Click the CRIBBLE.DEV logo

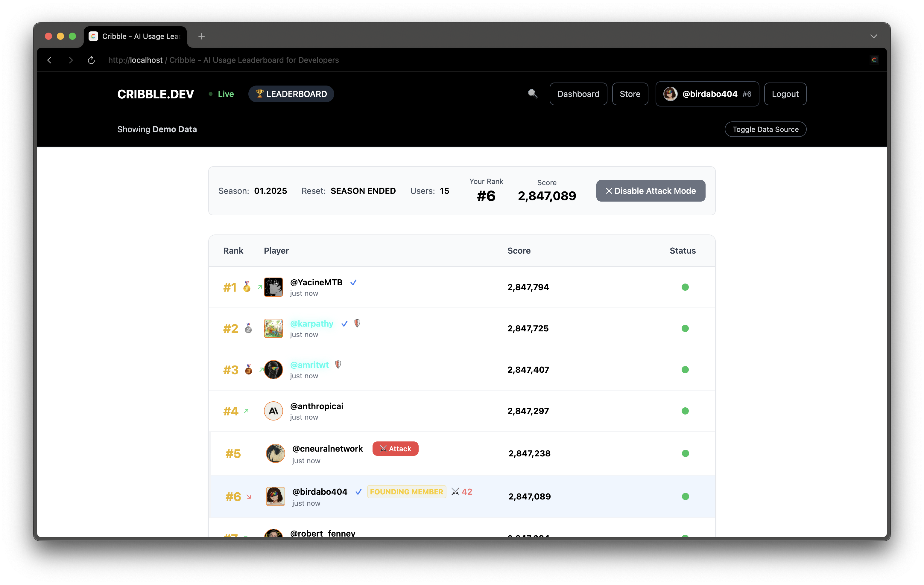(155, 94)
